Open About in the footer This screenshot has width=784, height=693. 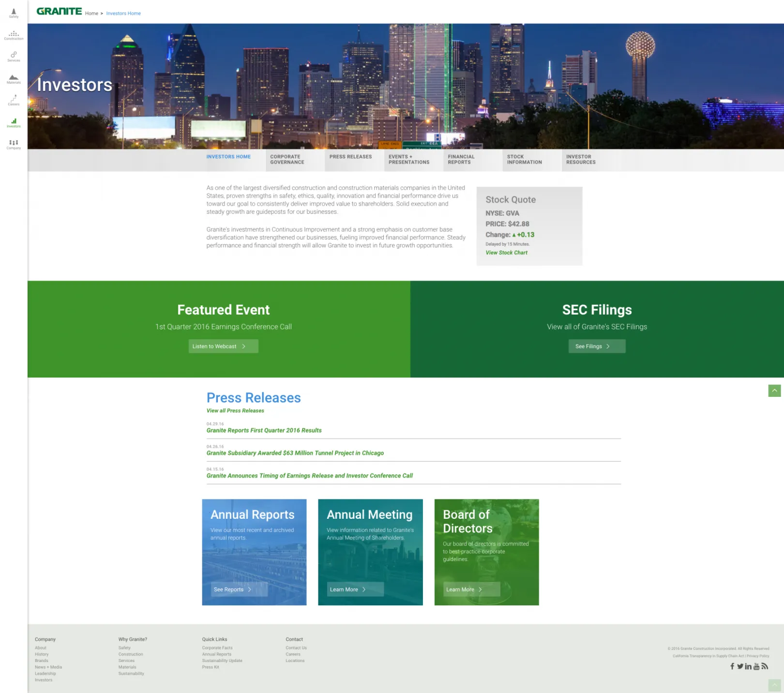(41, 648)
